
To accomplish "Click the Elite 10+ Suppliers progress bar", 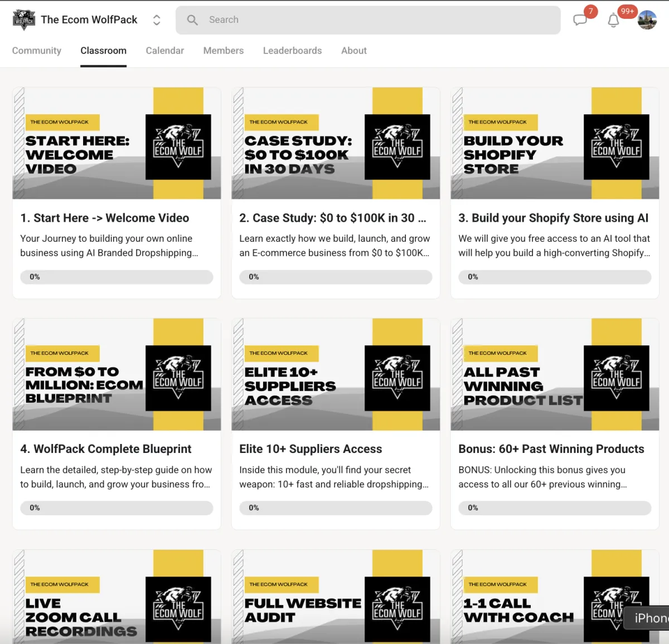I will [x=336, y=508].
